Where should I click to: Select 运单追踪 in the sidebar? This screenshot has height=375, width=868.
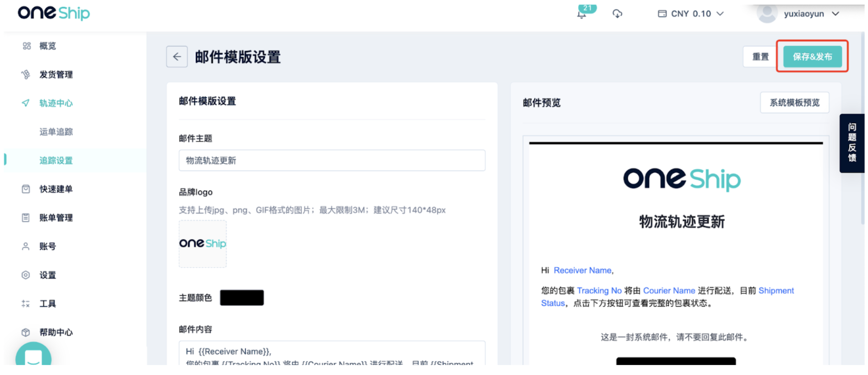pos(56,132)
